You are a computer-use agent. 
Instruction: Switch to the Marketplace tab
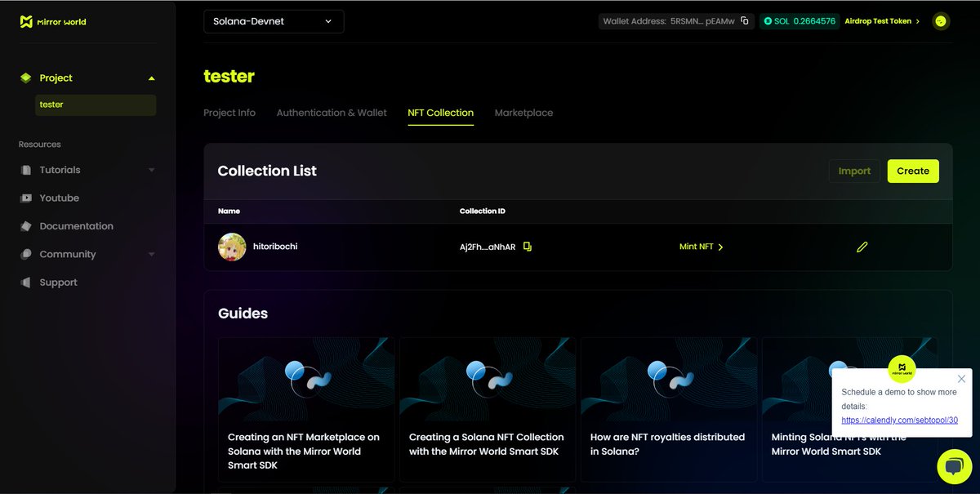(x=523, y=113)
